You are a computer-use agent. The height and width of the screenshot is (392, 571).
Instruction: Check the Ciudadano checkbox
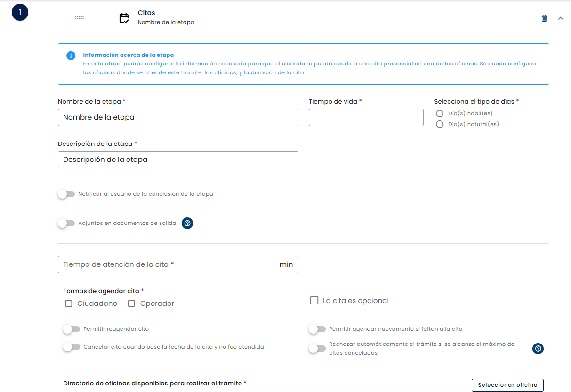pyautogui.click(x=69, y=304)
